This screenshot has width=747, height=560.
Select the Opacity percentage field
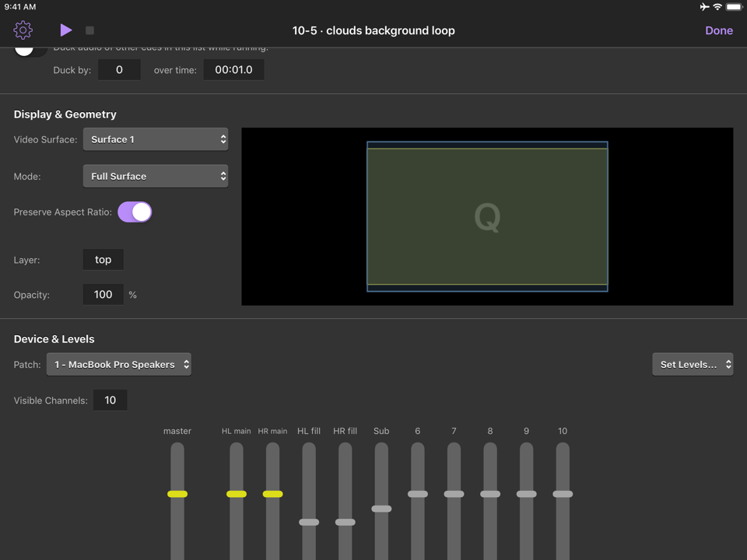click(x=103, y=295)
